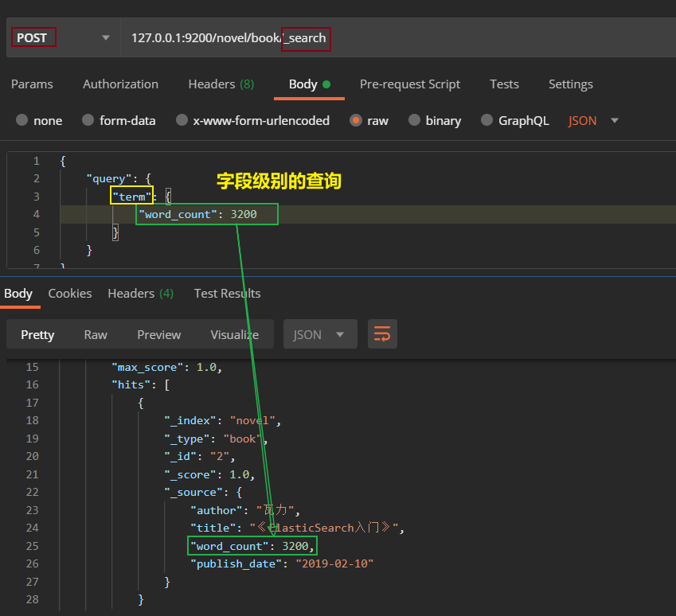Select the request Body tab

309,84
